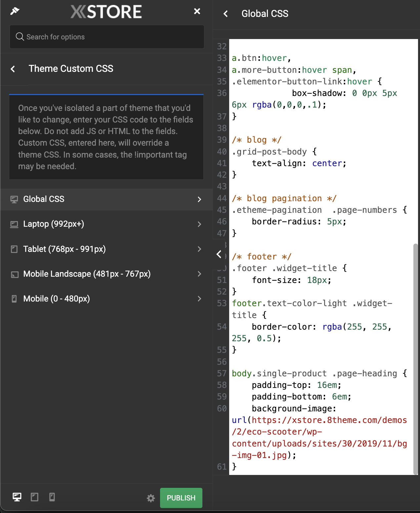The image size is (420, 513).
Task: Open the Global CSS section
Action: (x=106, y=199)
